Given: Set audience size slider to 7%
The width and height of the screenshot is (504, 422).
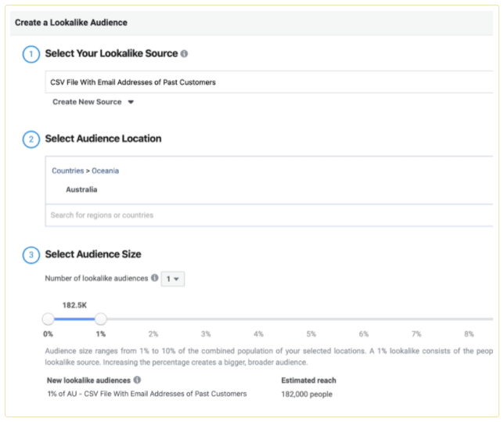Looking at the screenshot, I should (416, 319).
